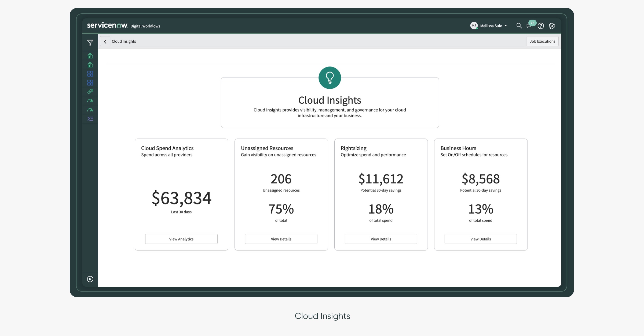The height and width of the screenshot is (336, 644).
Task: Click the Business Hours card title
Action: tap(458, 148)
